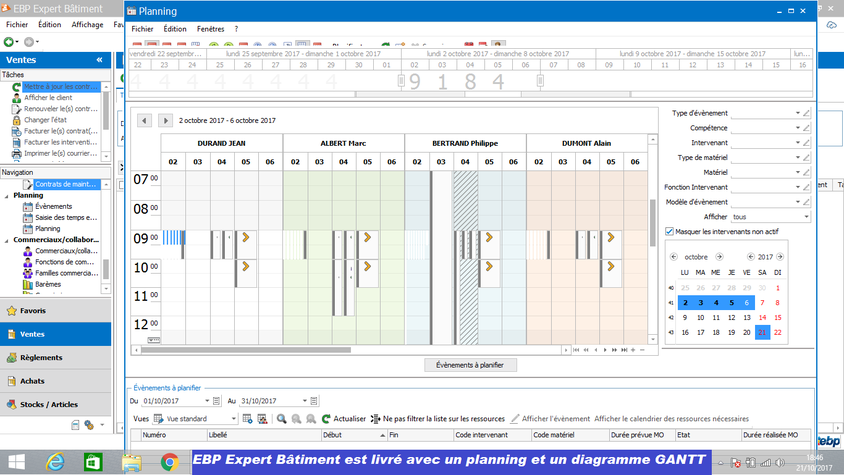Click the edit pencil next to Type d'évènement
Screen dimensions: 844x475
[x=806, y=113]
